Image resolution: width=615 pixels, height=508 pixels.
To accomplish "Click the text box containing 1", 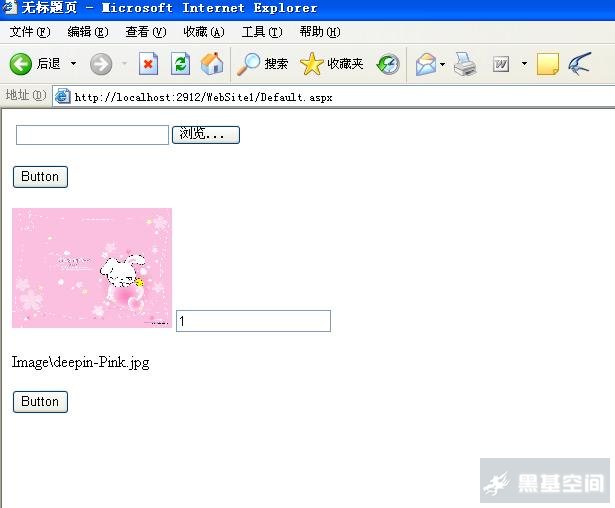I will pyautogui.click(x=253, y=321).
